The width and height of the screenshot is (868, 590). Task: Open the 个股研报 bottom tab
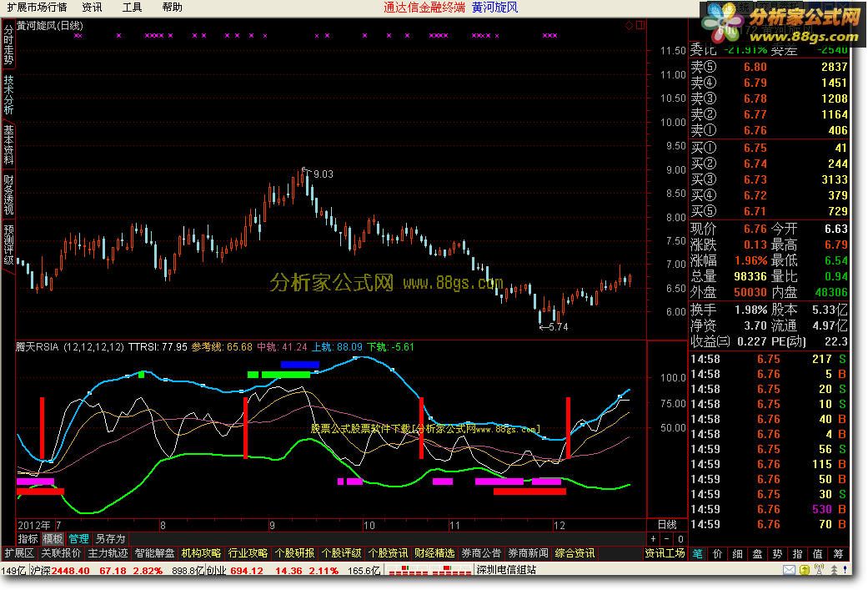point(294,553)
